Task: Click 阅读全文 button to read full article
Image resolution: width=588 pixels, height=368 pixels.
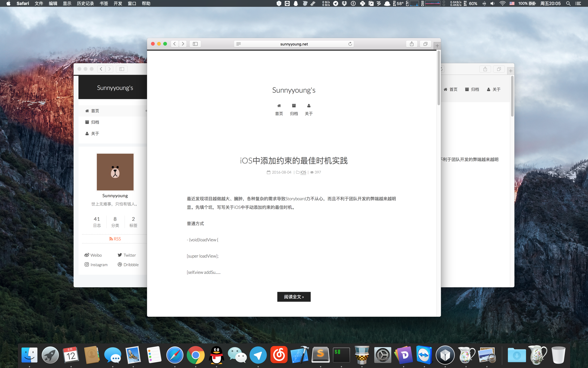Action: [x=294, y=296]
